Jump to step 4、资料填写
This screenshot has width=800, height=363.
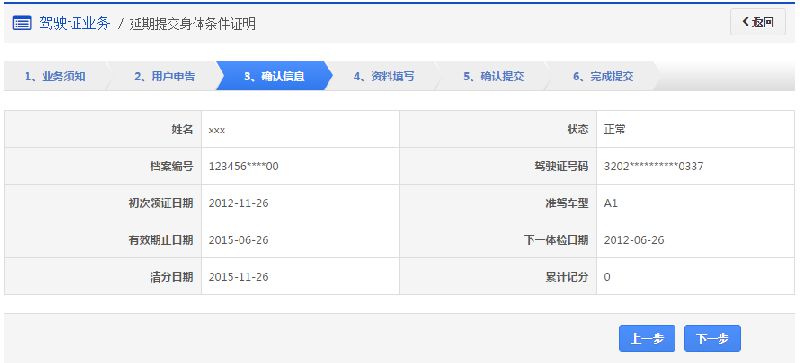[384, 77]
